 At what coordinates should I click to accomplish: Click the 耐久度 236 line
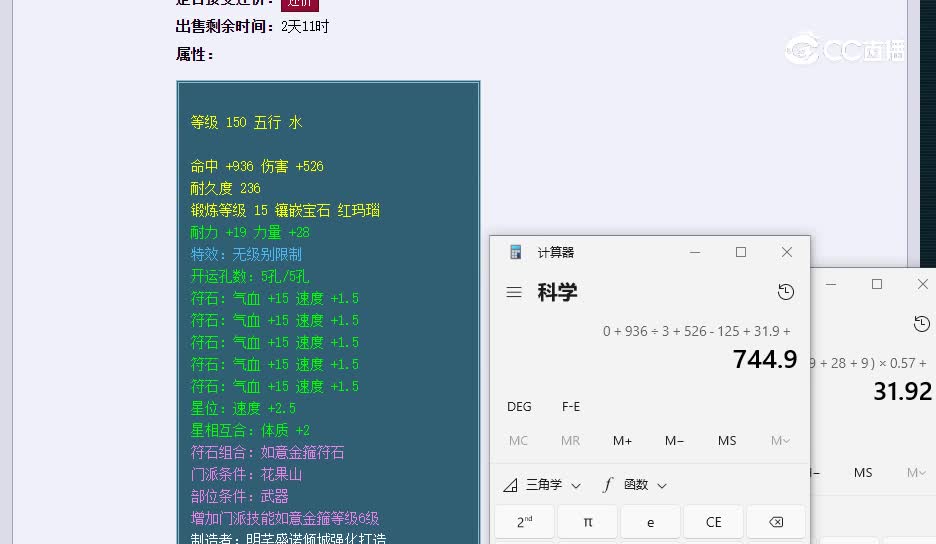click(x=225, y=188)
